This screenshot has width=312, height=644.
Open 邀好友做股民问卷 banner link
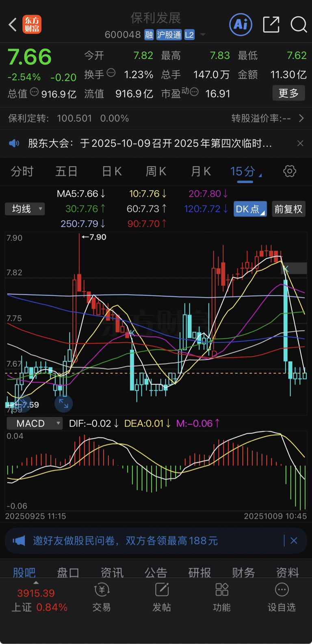[x=125, y=541]
